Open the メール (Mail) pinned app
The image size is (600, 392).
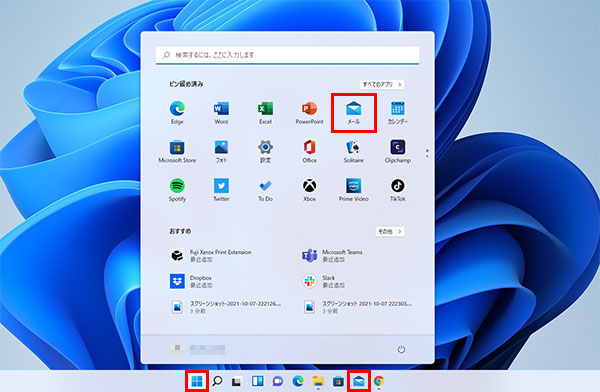click(354, 113)
